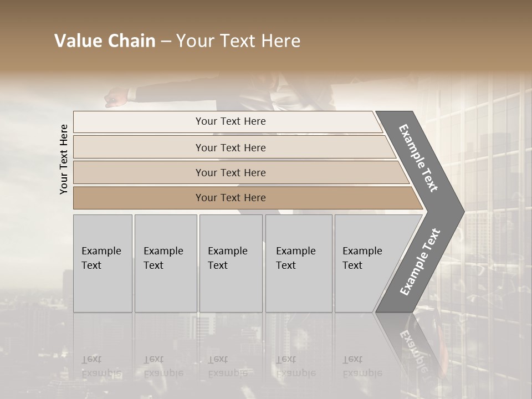
Task: Select the mirrored text reflection under the third box
Action: coord(228,367)
